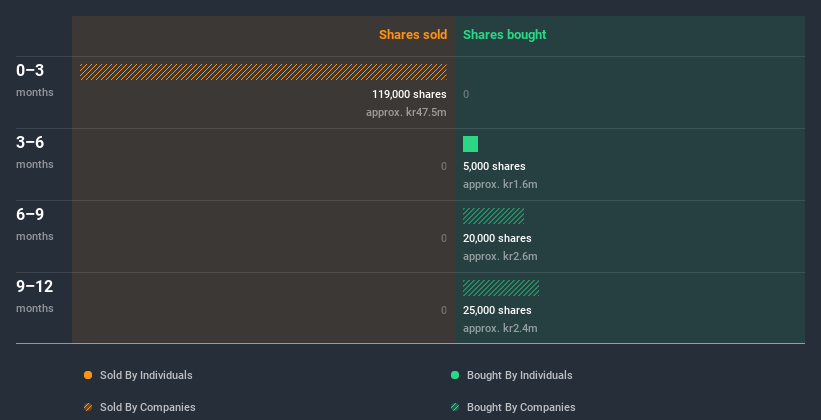The width and height of the screenshot is (821, 420).
Task: Select the striped green 25,000 shares bar
Action: click(501, 288)
